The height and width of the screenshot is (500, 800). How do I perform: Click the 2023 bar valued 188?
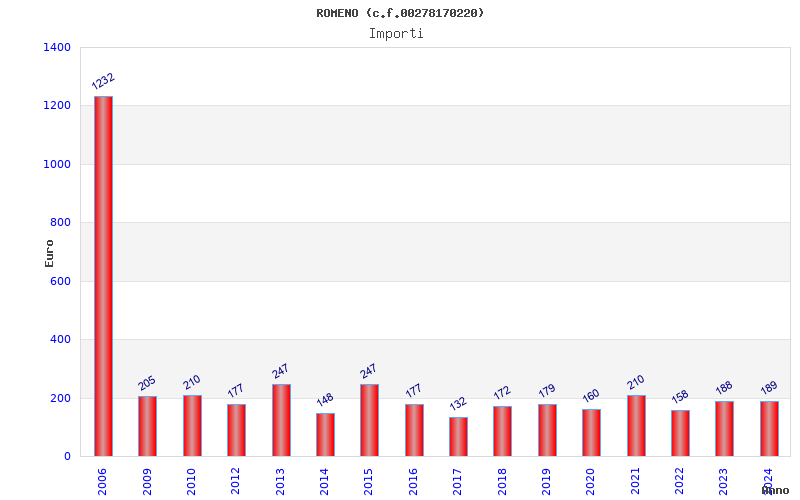point(724,429)
